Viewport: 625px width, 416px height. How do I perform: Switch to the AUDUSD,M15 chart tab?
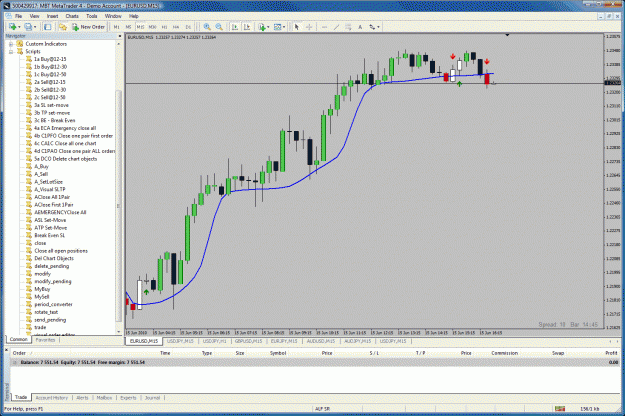click(321, 341)
